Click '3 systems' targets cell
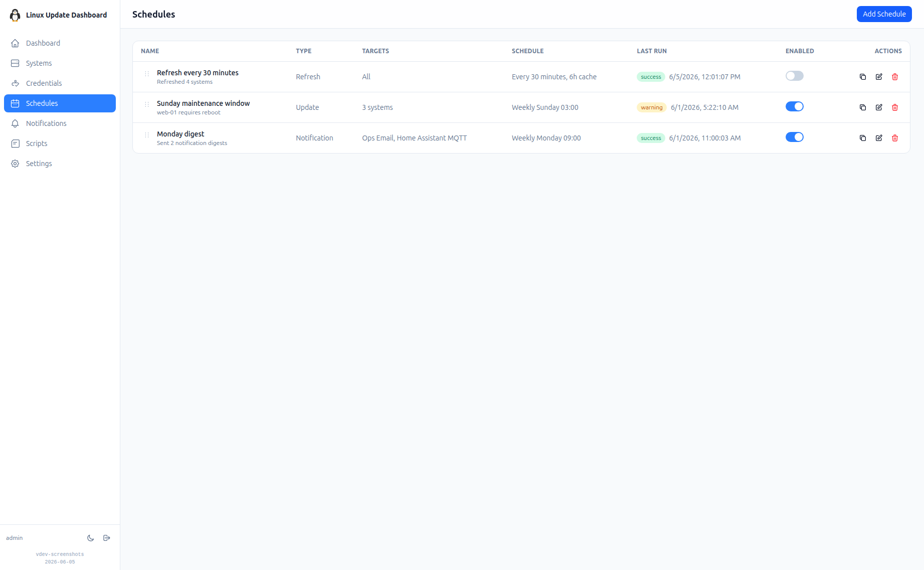 coord(378,107)
